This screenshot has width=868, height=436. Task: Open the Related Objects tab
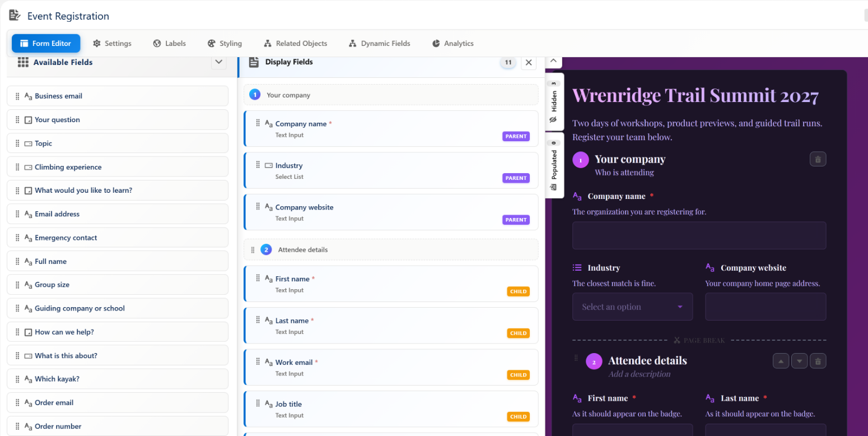pos(295,43)
